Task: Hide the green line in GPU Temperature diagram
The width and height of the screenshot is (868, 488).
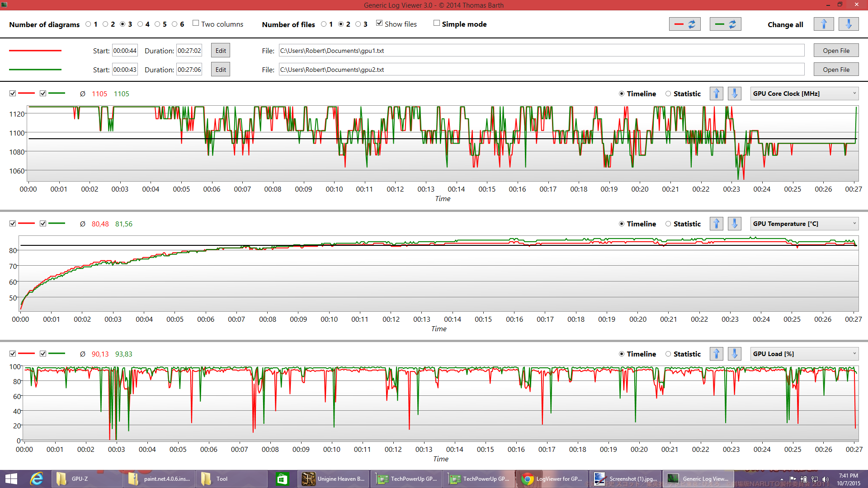Action: click(x=43, y=224)
